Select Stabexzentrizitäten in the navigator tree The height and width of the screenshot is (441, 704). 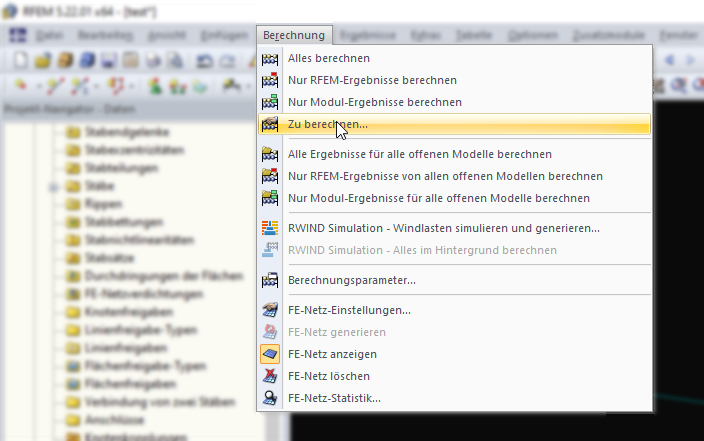coord(134,150)
